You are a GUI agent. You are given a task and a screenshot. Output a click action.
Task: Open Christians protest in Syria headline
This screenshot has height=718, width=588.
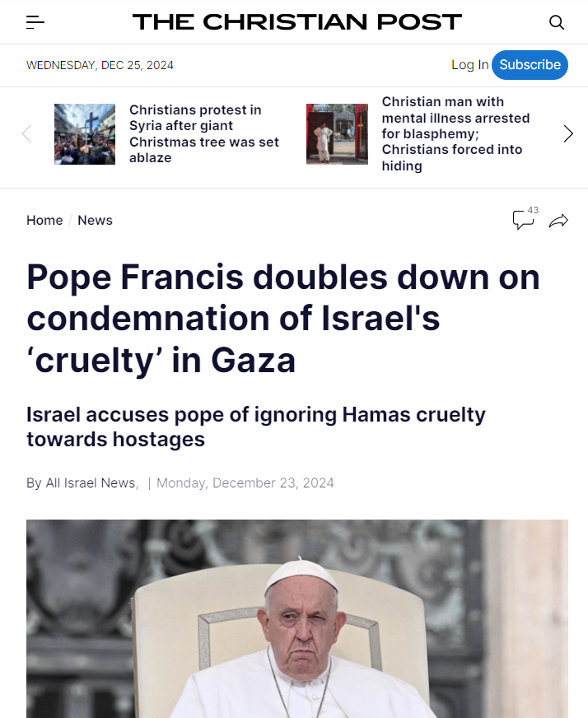click(x=203, y=133)
